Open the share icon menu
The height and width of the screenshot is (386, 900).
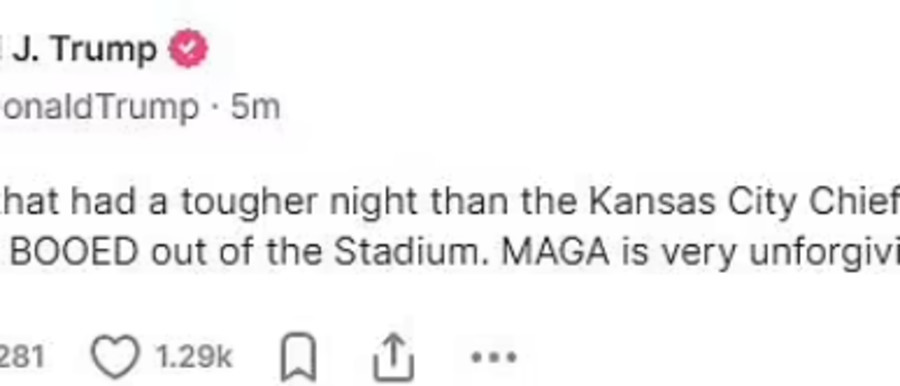click(394, 358)
